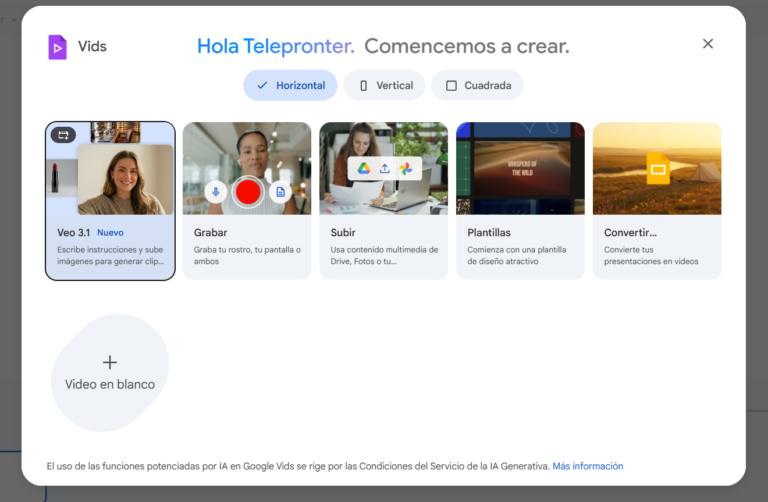Click the 'Hola Telepronter.' greeting heading

click(276, 46)
